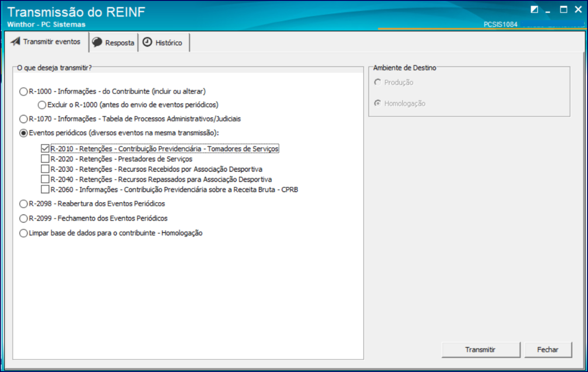Select Excluir o R-1000 radio option

(42, 105)
